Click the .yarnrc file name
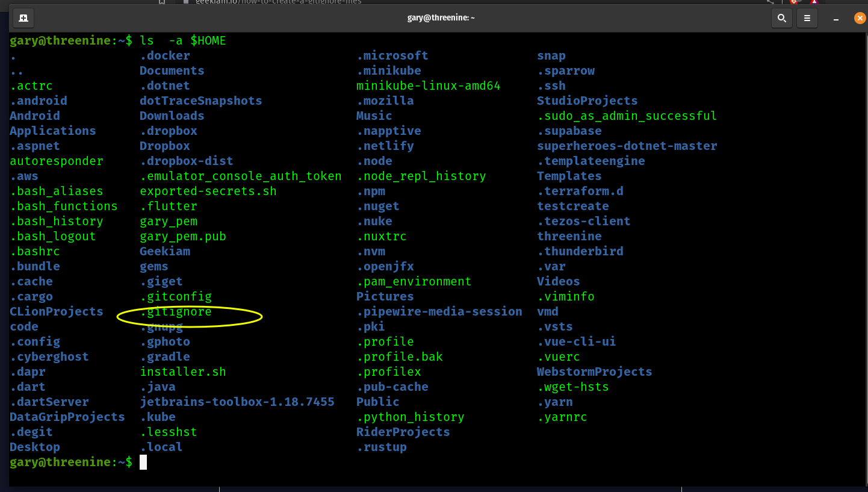Viewport: 868px width, 492px height. pos(562,417)
